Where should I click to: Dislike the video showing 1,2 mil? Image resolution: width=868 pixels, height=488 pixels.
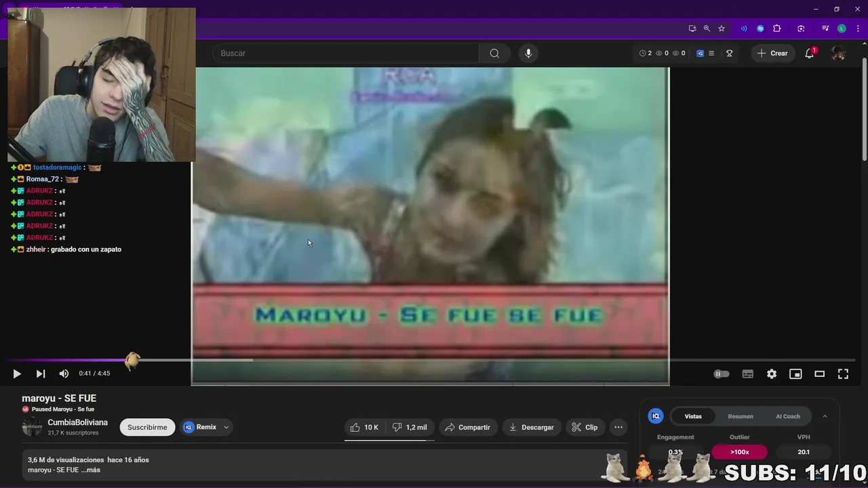point(410,428)
